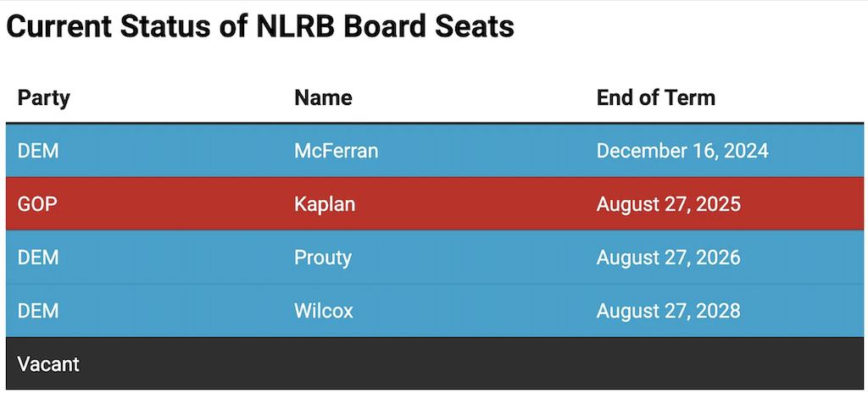Click the August 27, 2026 term date
The image size is (868, 404).
668,257
